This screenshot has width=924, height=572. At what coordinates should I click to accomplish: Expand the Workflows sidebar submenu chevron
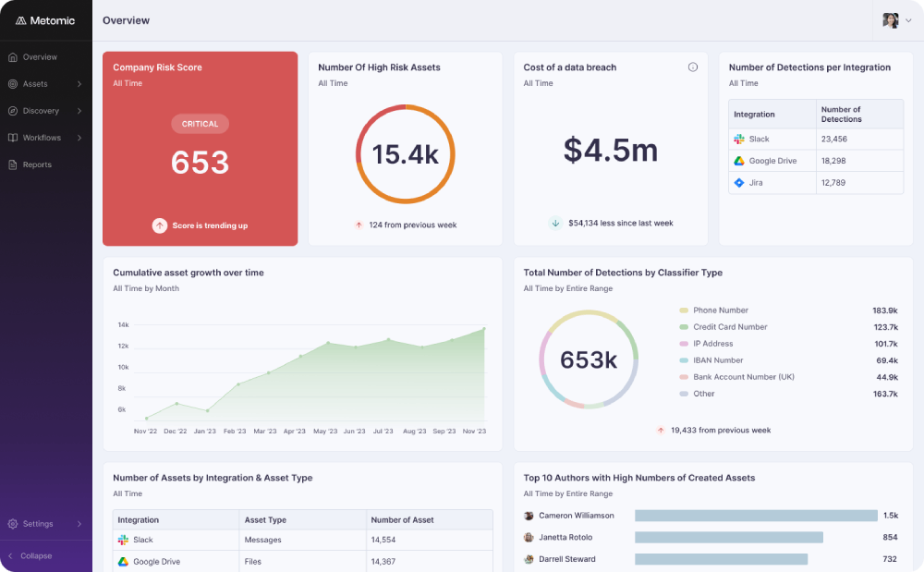[x=79, y=138]
